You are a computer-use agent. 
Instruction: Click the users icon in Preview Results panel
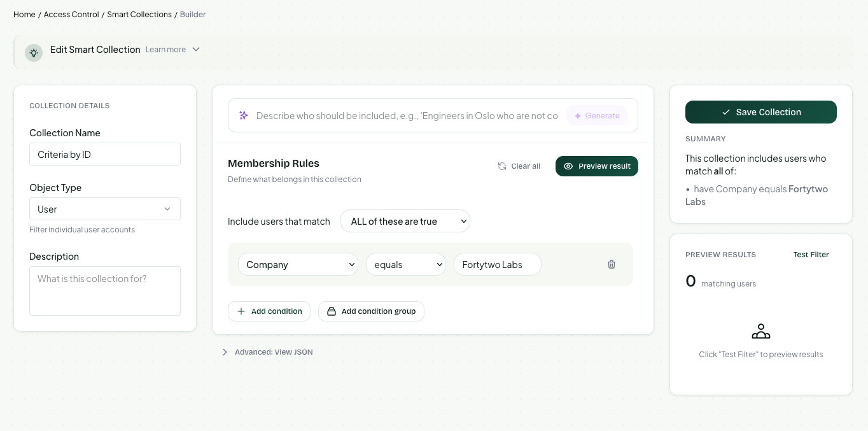click(761, 331)
